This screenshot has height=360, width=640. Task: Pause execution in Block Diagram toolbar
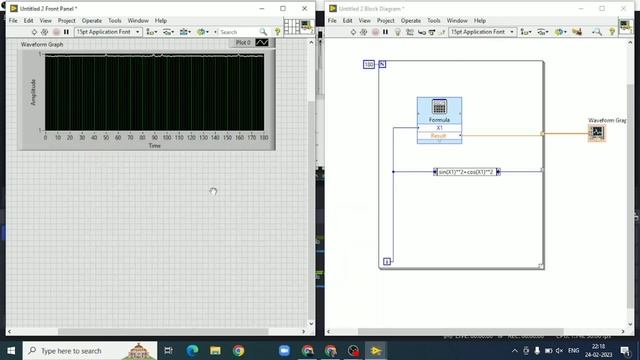tap(385, 32)
